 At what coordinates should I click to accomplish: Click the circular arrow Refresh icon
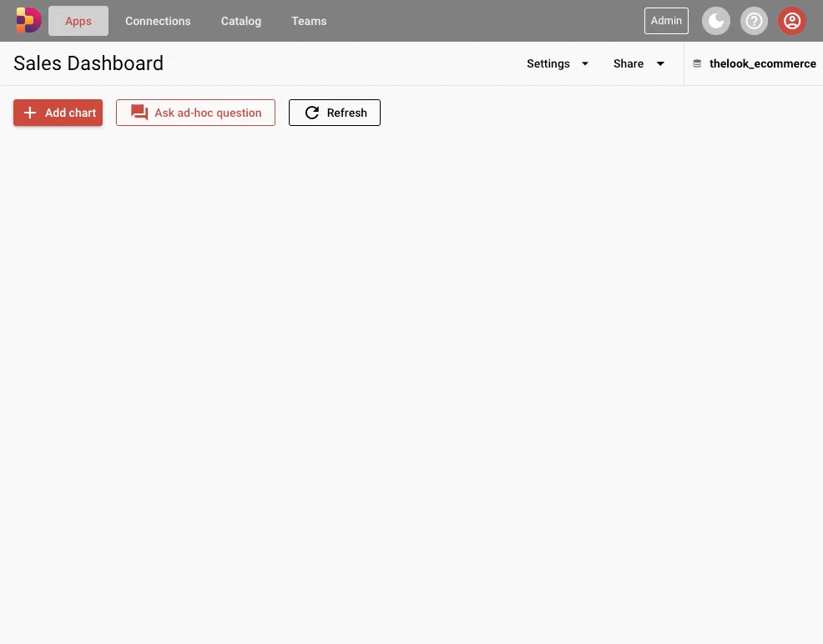[311, 113]
